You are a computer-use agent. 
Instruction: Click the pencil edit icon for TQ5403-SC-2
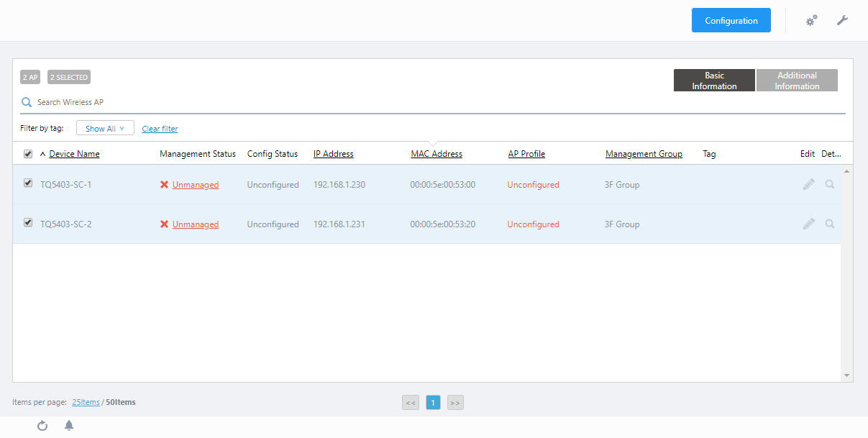pyautogui.click(x=809, y=224)
